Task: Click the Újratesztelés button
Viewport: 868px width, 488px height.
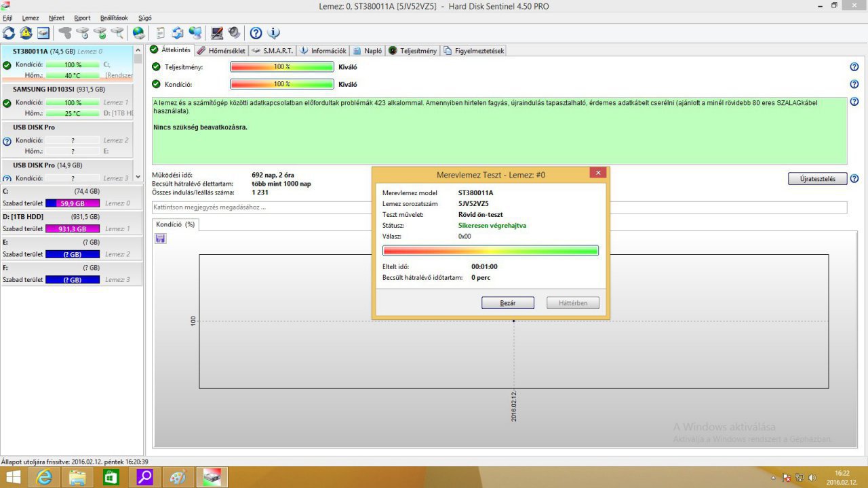Action: [x=818, y=179]
